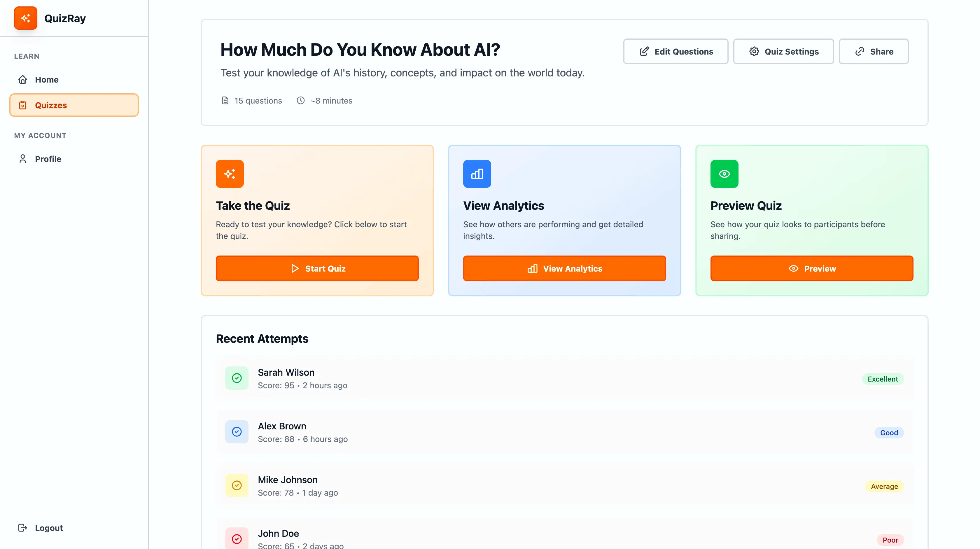Select the name John Doe

(278, 533)
